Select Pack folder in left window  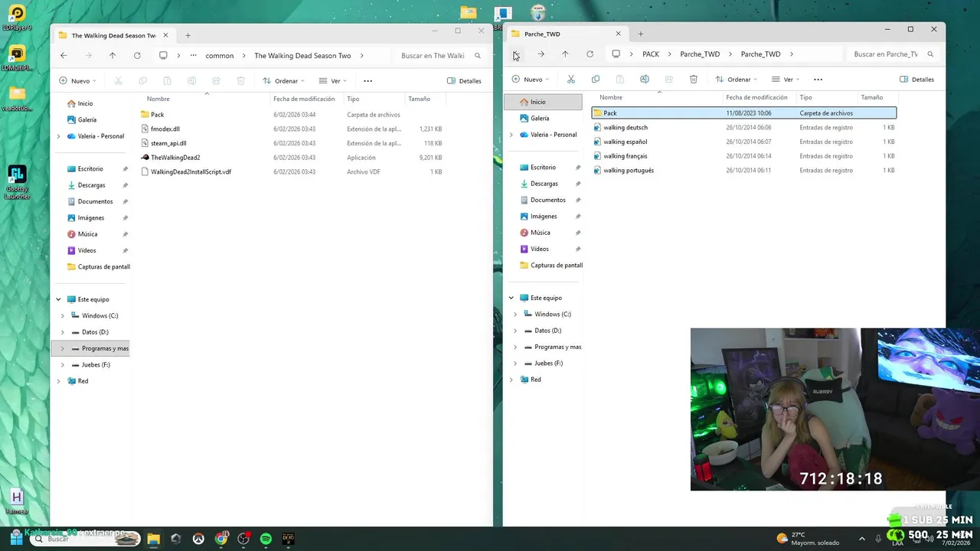[157, 115]
